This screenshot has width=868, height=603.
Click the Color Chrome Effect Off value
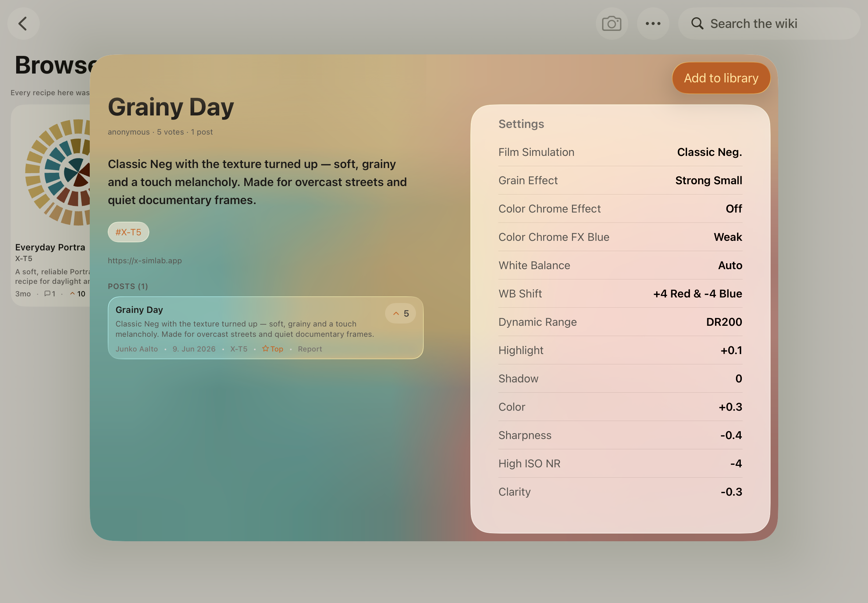pos(734,208)
